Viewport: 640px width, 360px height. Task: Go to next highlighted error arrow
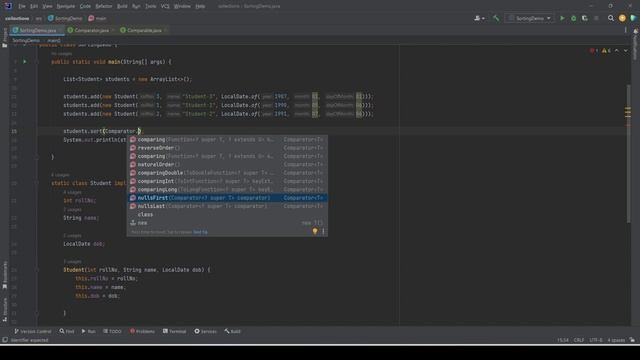625,51
